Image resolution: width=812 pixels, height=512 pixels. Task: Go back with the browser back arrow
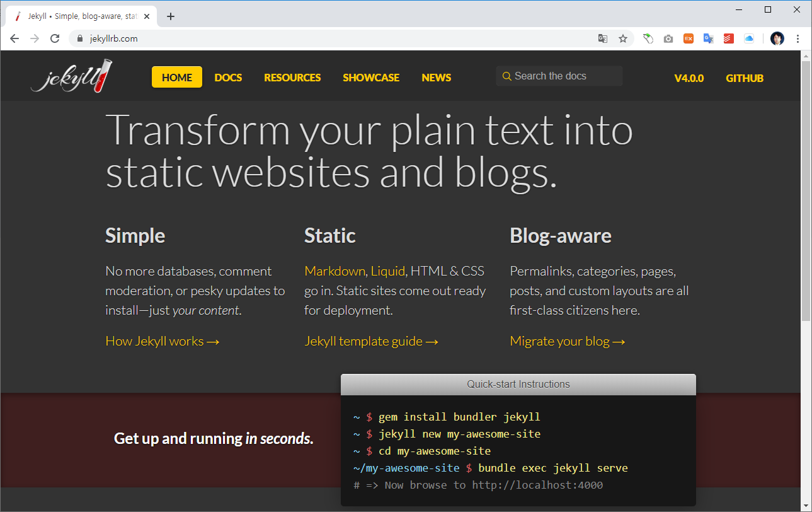(x=14, y=38)
